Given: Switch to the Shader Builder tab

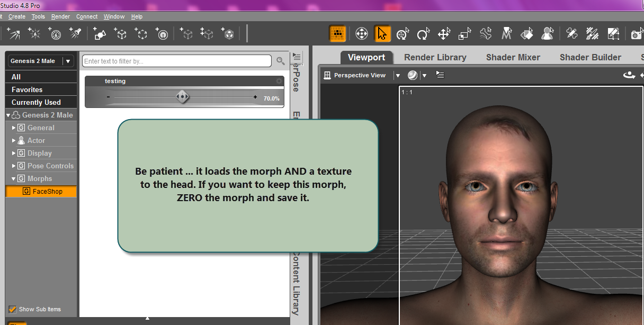Looking at the screenshot, I should (x=591, y=57).
